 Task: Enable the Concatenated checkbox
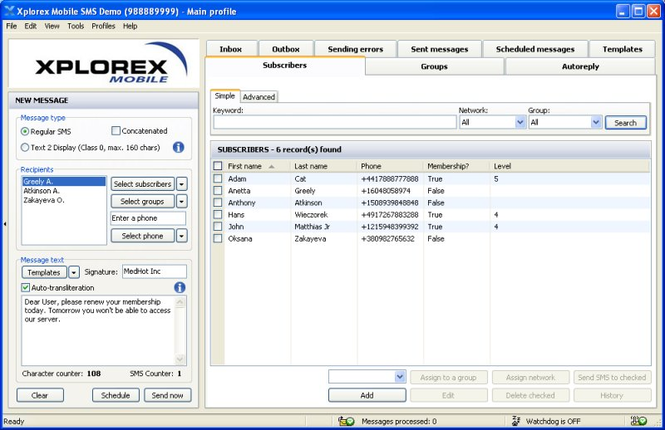116,131
